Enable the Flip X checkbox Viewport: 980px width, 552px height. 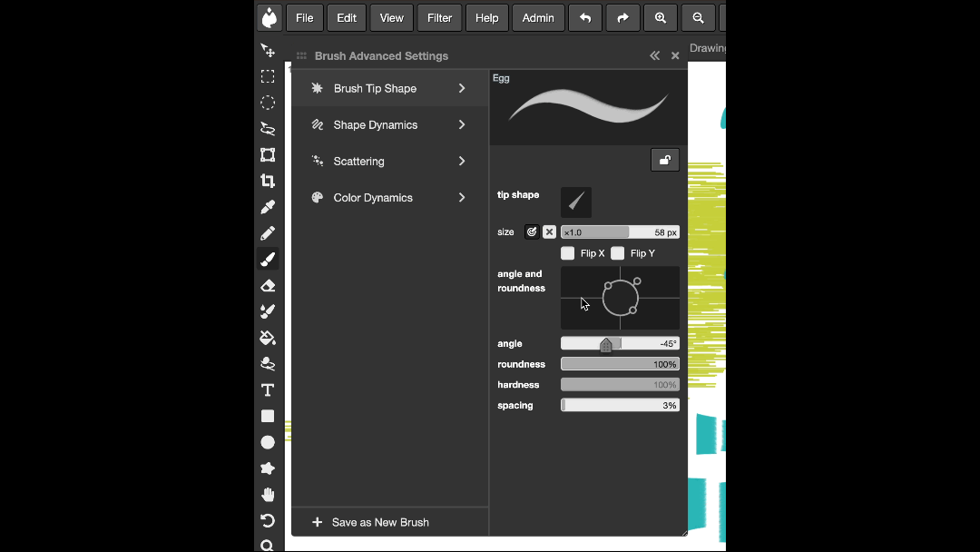coord(568,253)
